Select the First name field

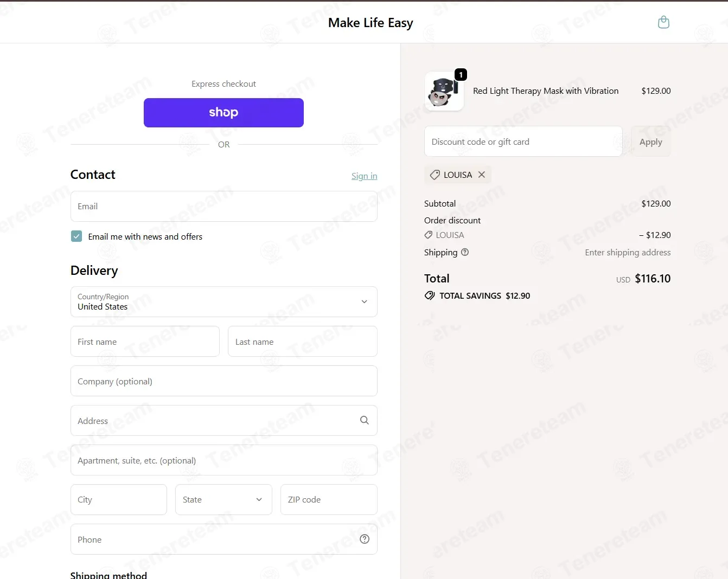145,342
